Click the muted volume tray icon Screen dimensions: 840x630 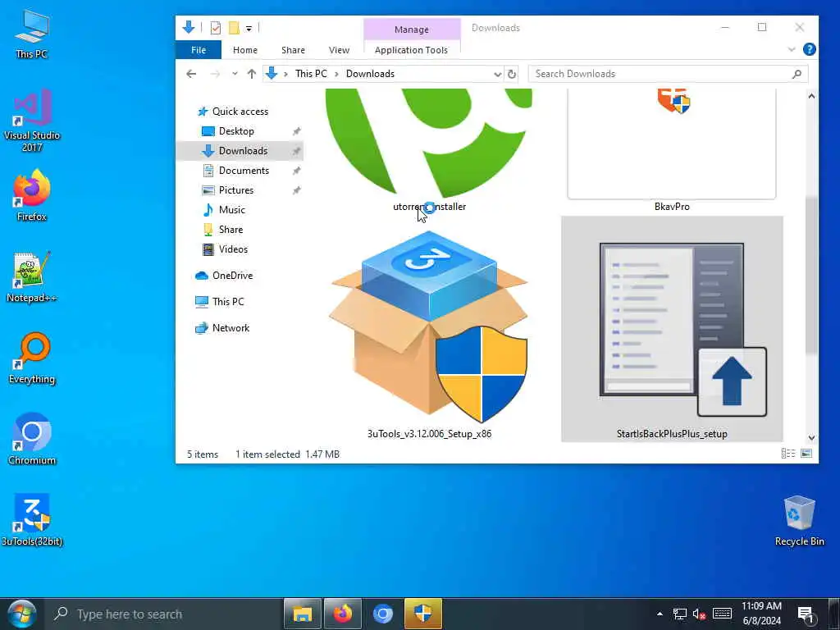tap(699, 614)
